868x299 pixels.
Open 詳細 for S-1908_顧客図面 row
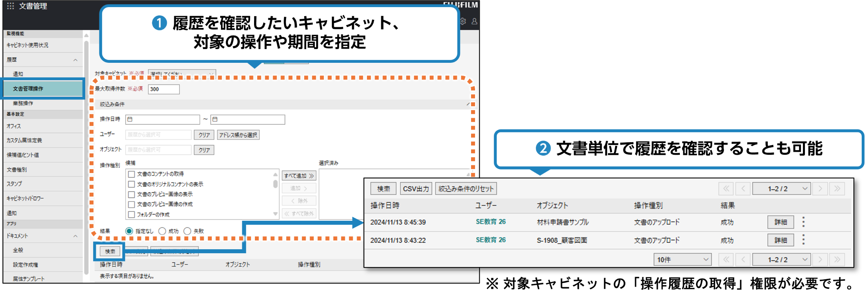point(780,240)
